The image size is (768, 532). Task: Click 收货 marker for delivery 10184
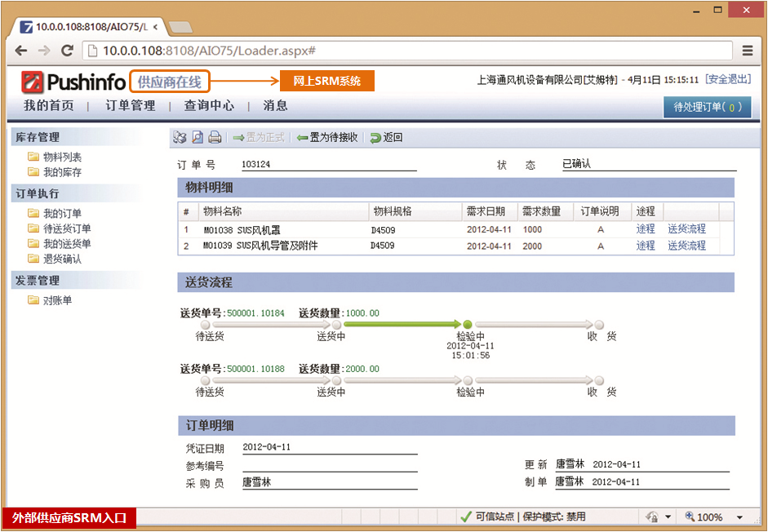pyautogui.click(x=599, y=324)
